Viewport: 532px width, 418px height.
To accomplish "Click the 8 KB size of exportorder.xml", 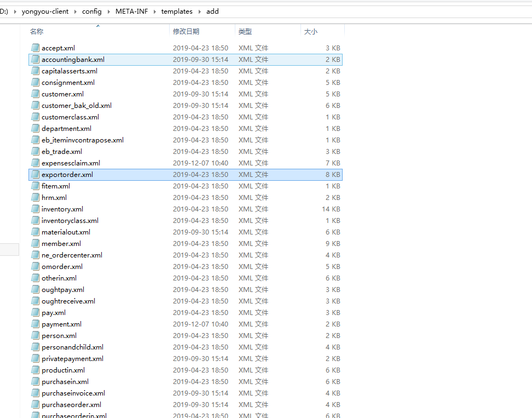I will (x=333, y=175).
